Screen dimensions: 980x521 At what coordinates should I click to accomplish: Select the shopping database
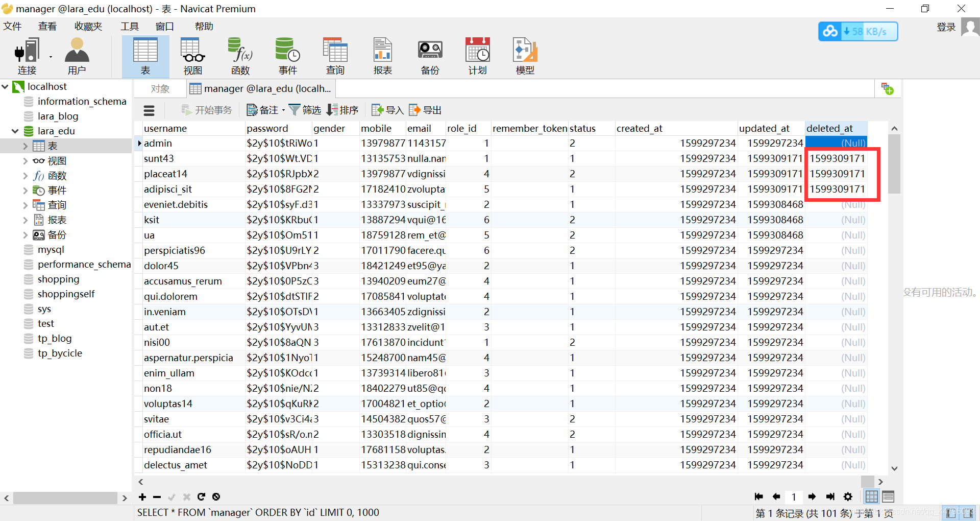tap(58, 279)
